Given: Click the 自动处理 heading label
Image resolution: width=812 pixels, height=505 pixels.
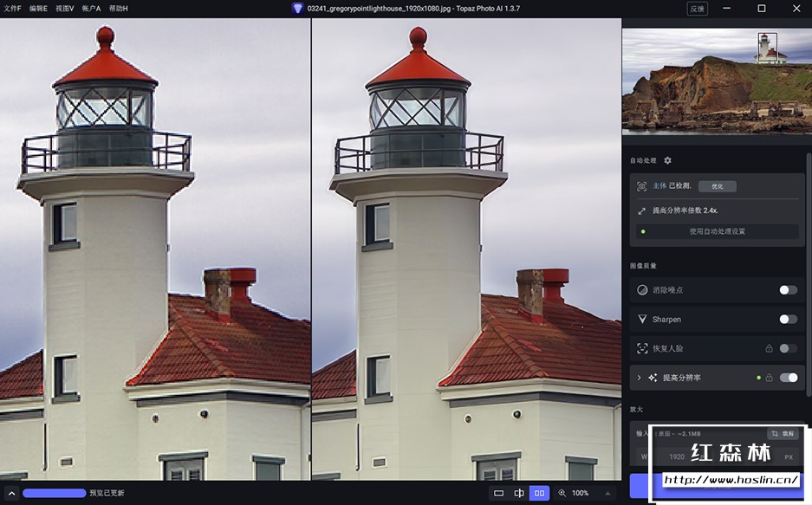Looking at the screenshot, I should tap(643, 160).
